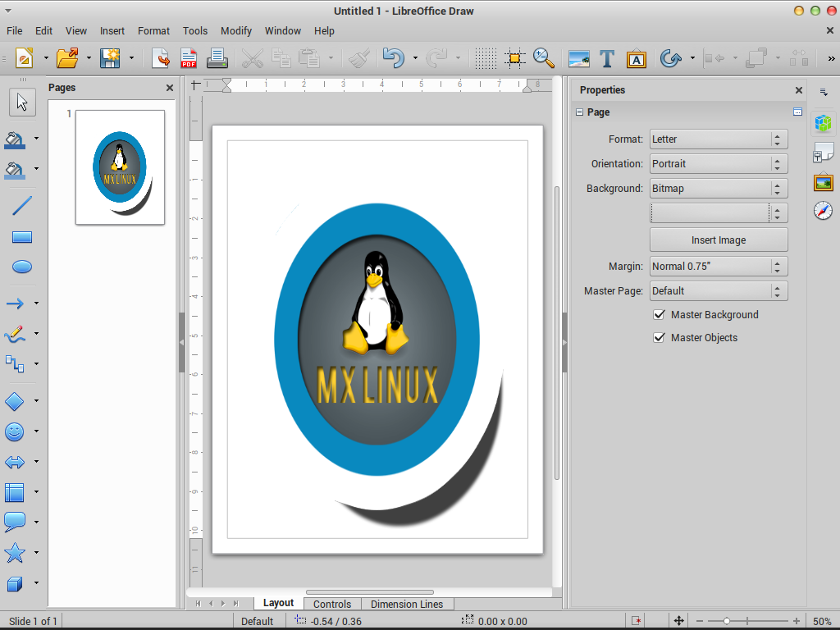
Task: Select the page 1 thumbnail
Action: point(120,167)
